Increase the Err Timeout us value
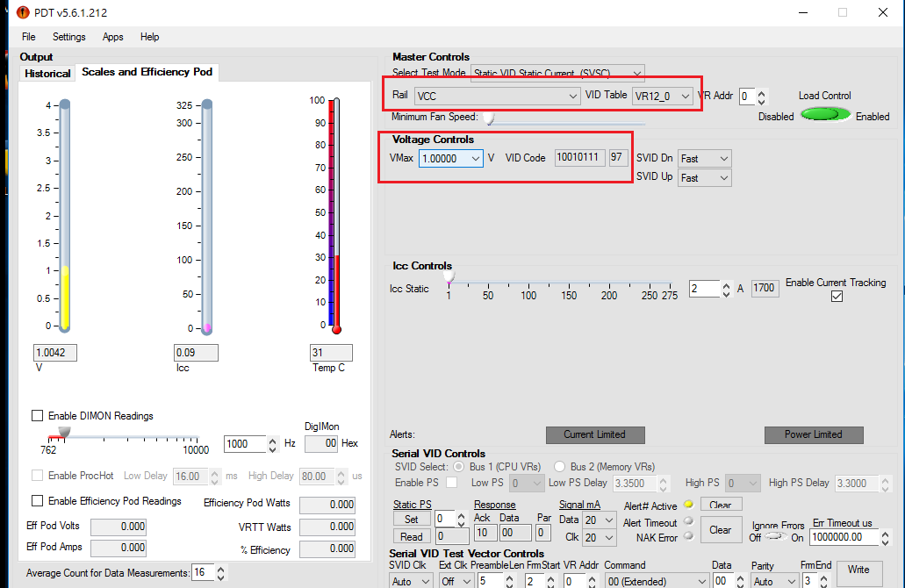Viewport: 905px width, 588px height. (x=885, y=534)
